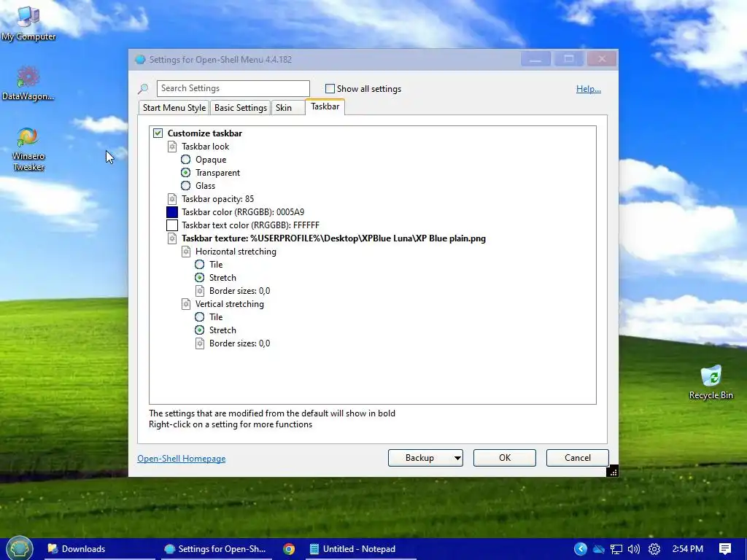
Task: Select the Transparent taskbar look
Action: pos(186,173)
